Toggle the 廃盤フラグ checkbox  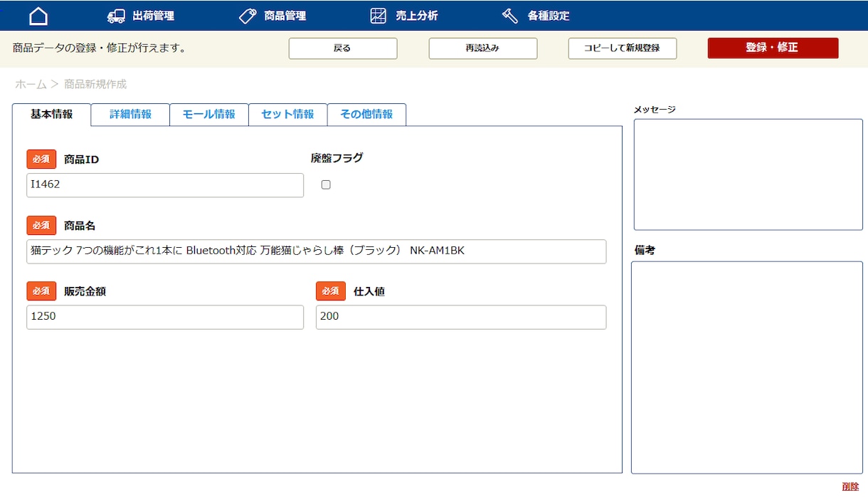coord(326,184)
